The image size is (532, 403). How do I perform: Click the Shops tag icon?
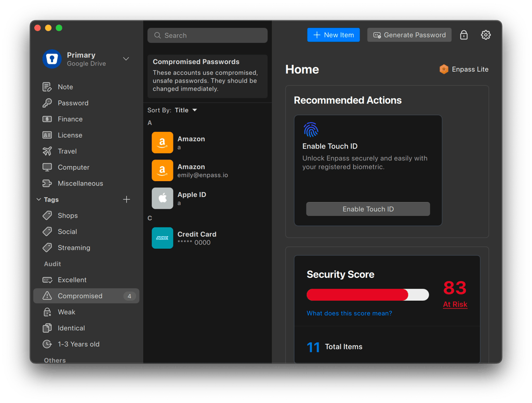[47, 216]
